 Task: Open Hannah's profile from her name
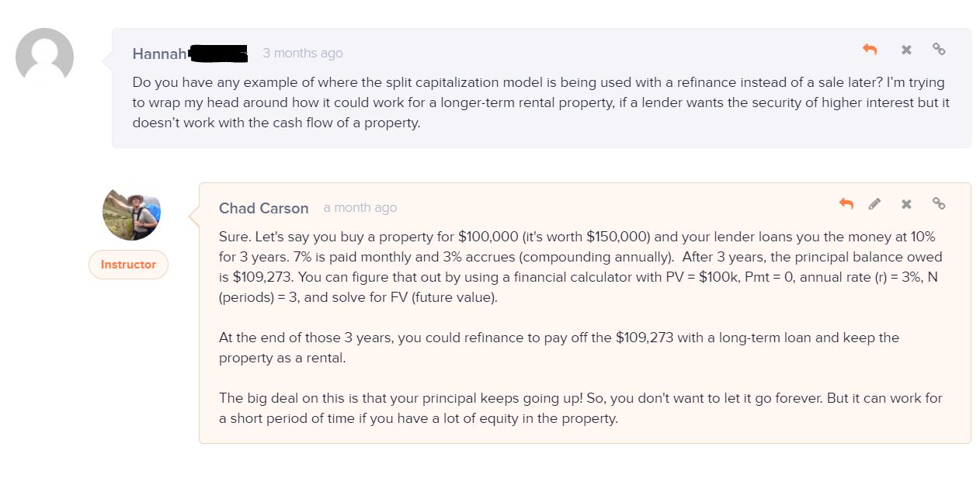(159, 54)
